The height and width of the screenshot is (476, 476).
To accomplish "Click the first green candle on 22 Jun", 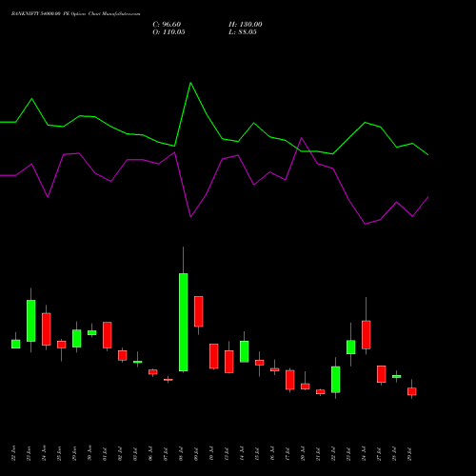I will [15, 344].
